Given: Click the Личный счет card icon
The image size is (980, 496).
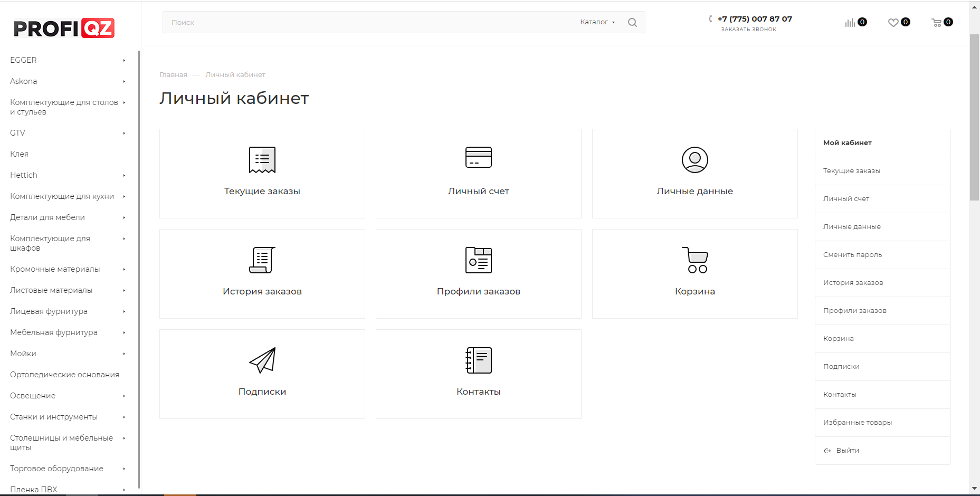Looking at the screenshot, I should [x=479, y=157].
